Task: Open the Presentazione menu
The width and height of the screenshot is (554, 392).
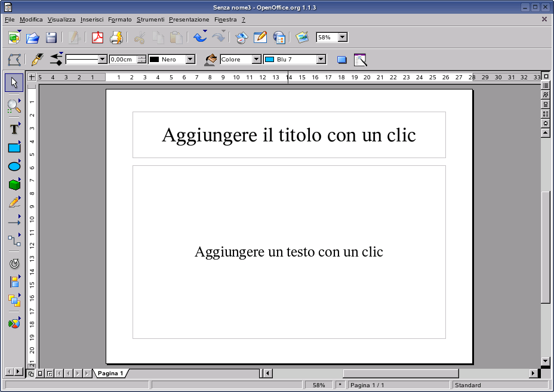Action: [x=189, y=19]
